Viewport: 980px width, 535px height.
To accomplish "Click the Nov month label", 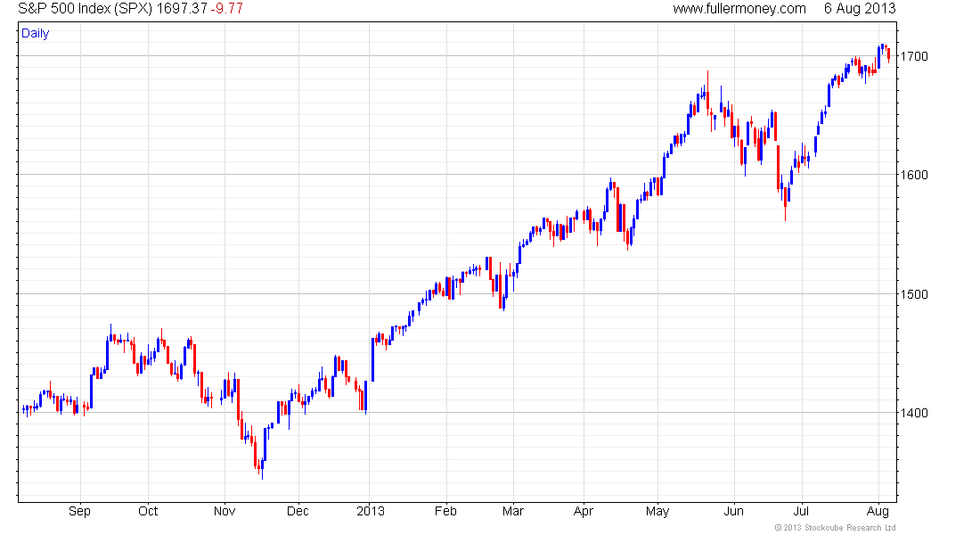I will (225, 511).
